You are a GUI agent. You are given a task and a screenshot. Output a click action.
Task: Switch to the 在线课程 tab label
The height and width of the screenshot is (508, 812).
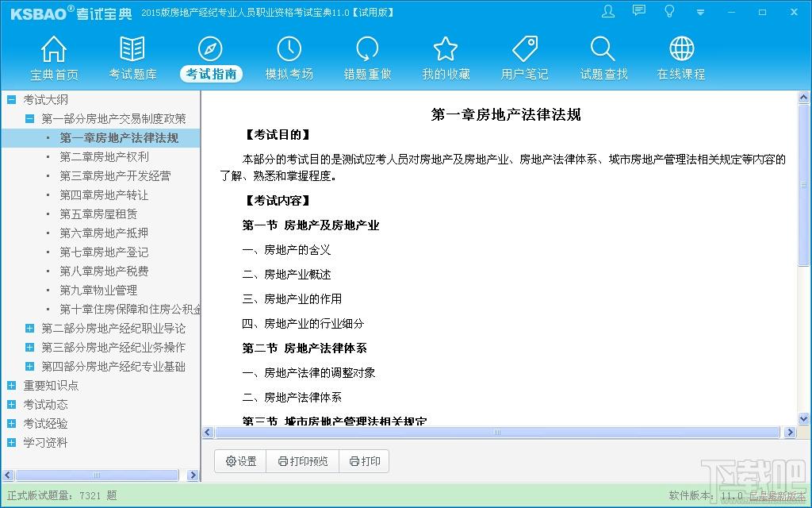pyautogui.click(x=681, y=74)
